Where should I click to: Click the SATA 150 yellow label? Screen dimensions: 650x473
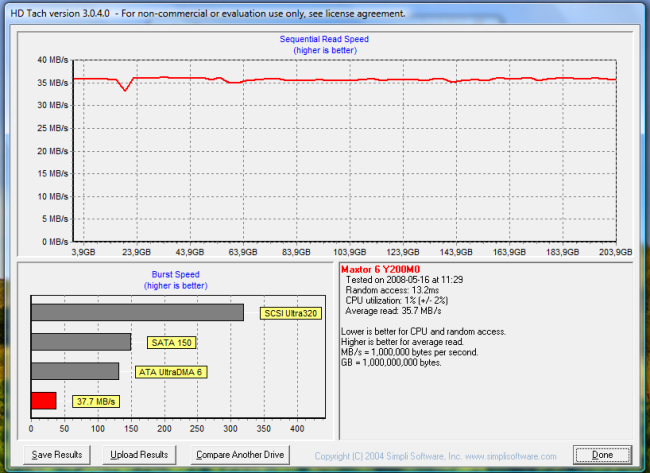pos(170,342)
